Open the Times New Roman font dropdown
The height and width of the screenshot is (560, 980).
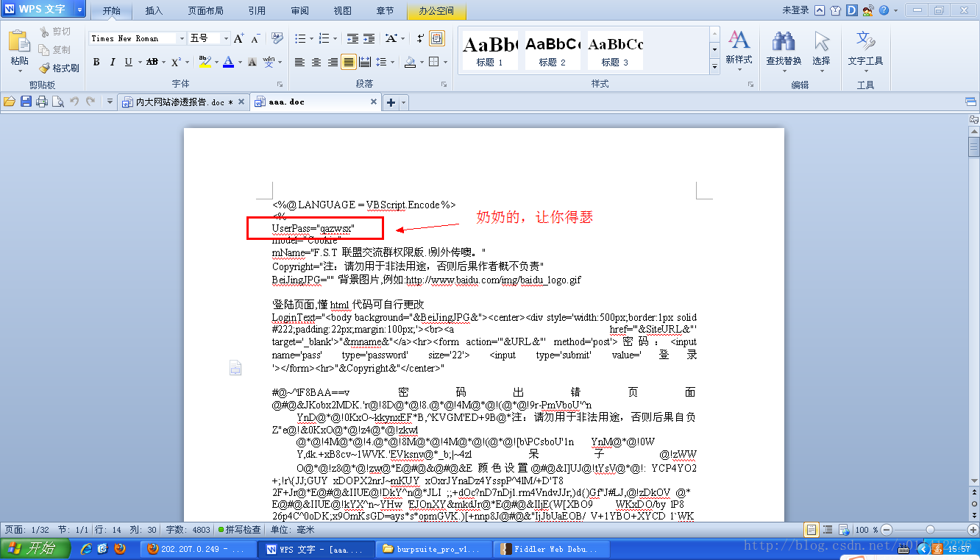pos(182,38)
